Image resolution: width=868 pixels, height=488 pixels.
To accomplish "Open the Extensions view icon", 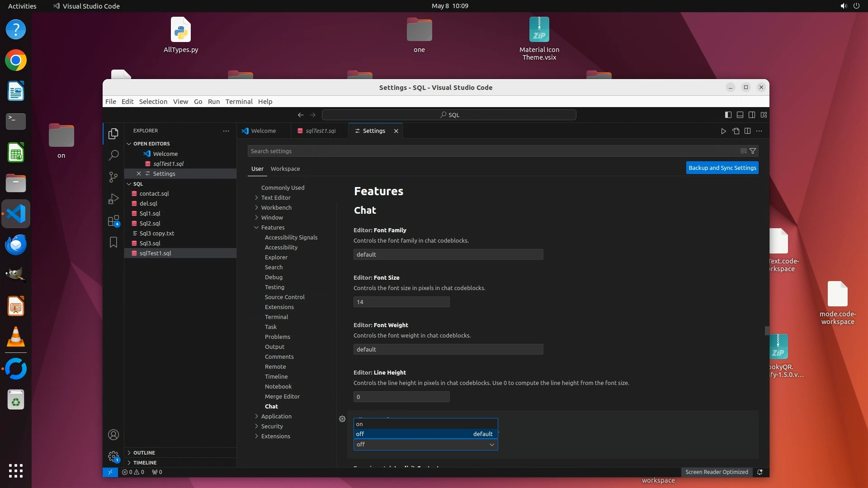I will tap(113, 221).
